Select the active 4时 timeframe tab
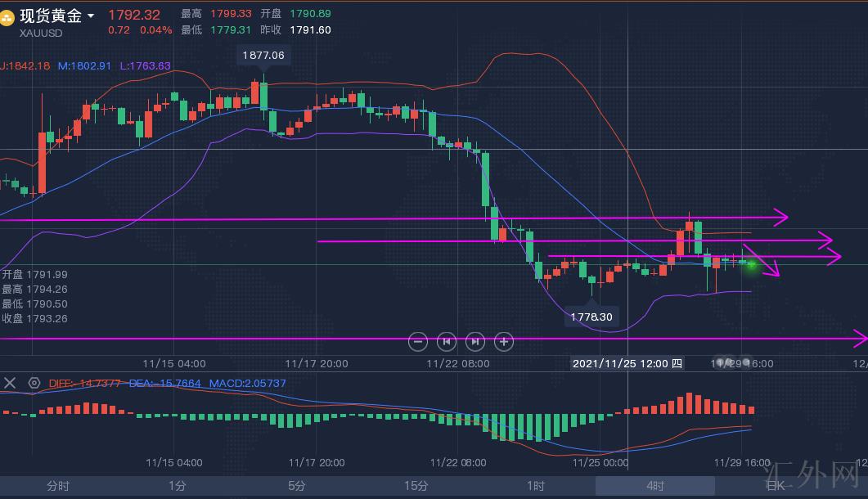The image size is (868, 499). (655, 486)
